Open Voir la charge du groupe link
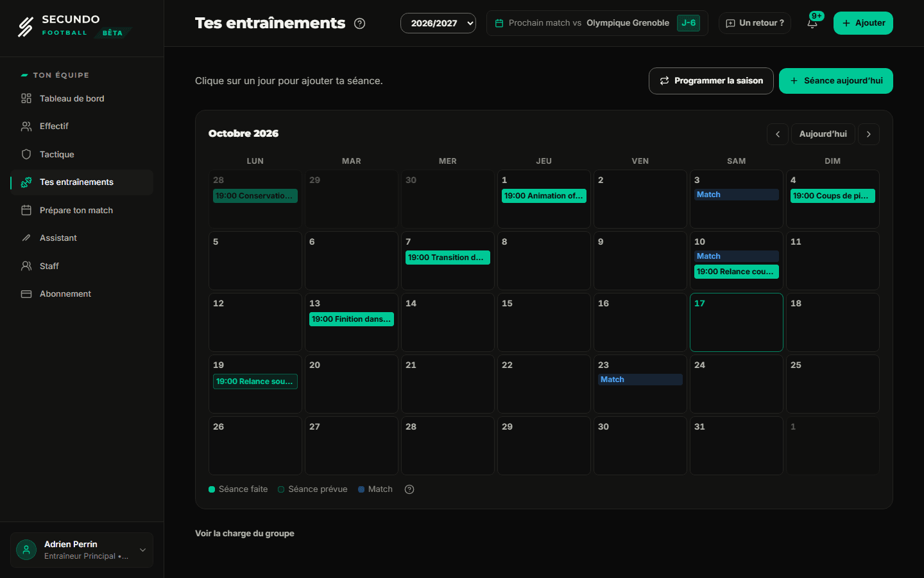This screenshot has height=578, width=924. tap(244, 534)
